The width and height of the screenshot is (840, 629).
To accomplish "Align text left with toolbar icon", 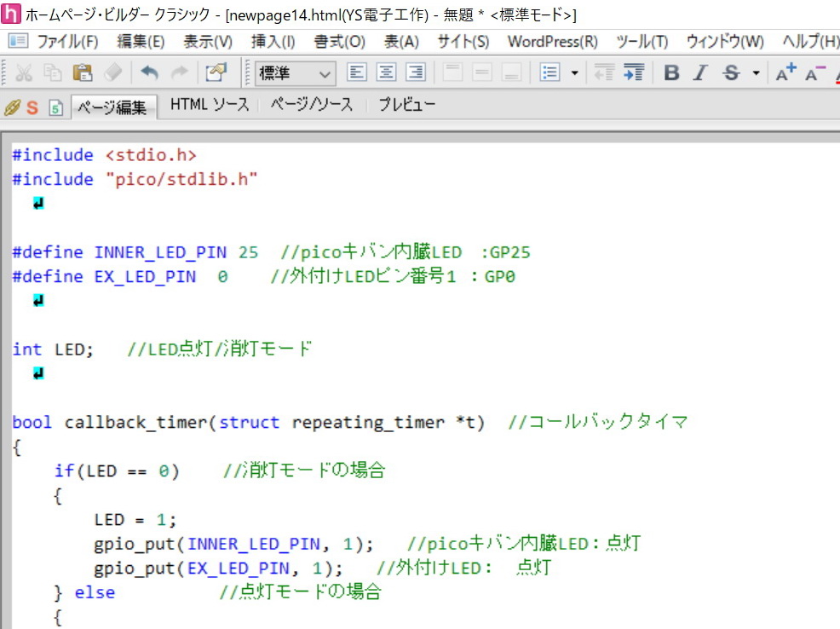I will (x=357, y=73).
